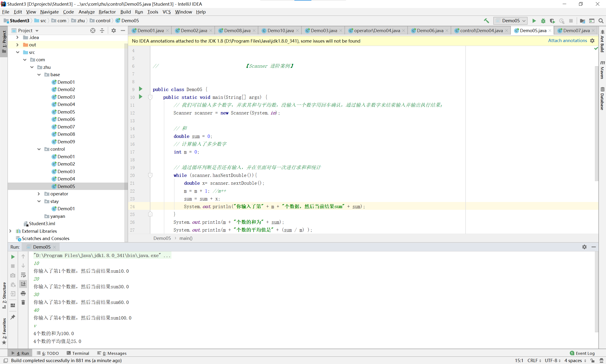Click the Build Project hammer icon

(x=486, y=21)
